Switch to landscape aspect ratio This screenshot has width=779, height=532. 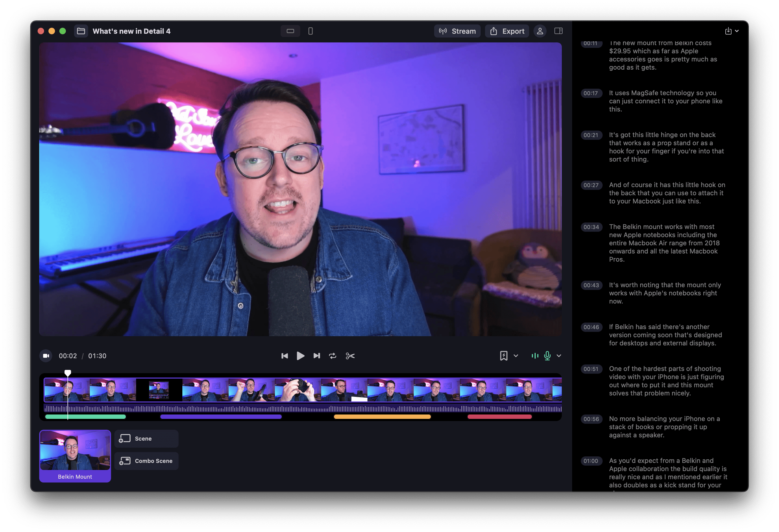tap(290, 31)
